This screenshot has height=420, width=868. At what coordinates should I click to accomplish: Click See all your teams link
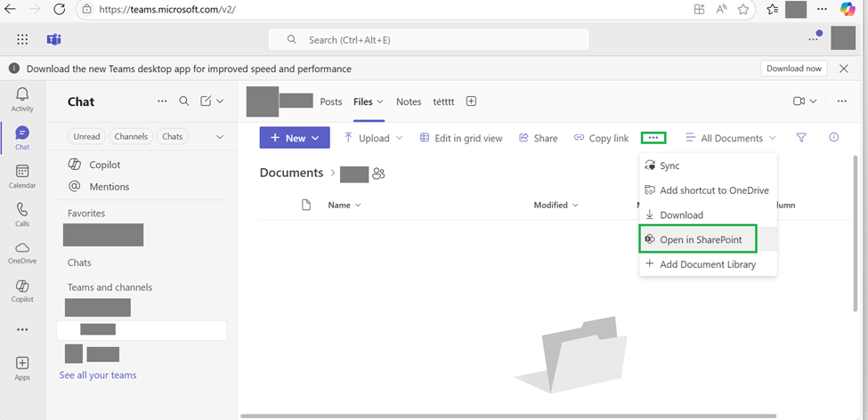point(98,376)
